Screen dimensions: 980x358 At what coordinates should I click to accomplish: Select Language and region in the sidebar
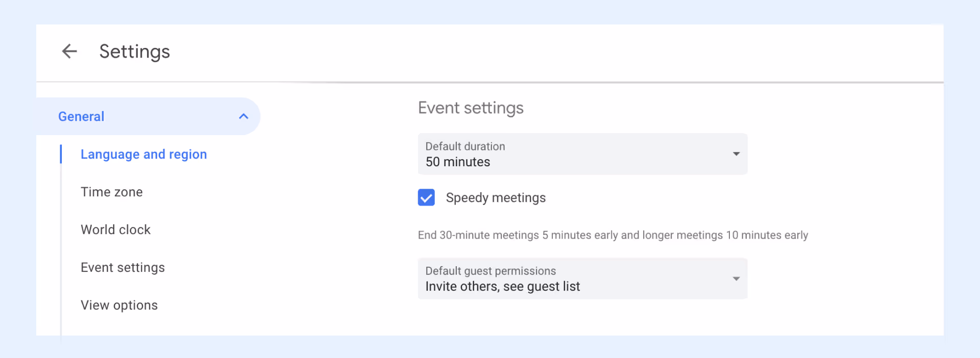(x=143, y=155)
